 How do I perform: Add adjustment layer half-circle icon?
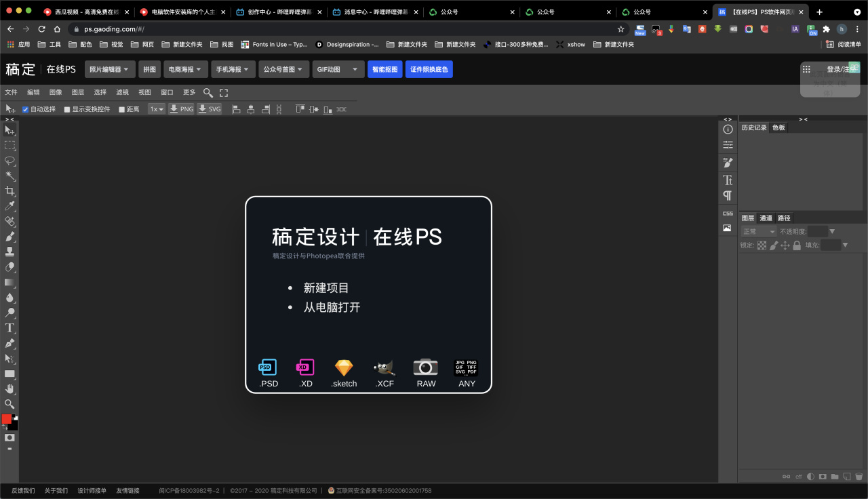click(x=810, y=476)
